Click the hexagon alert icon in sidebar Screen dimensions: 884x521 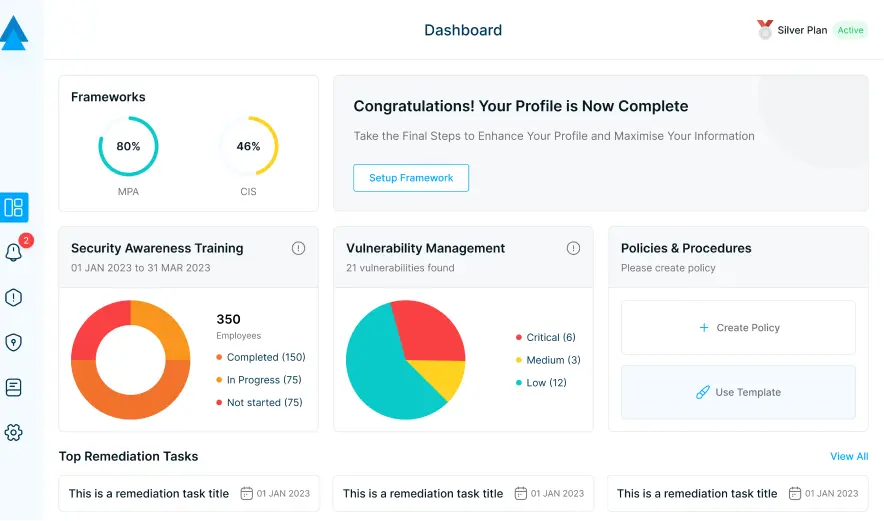click(x=14, y=297)
